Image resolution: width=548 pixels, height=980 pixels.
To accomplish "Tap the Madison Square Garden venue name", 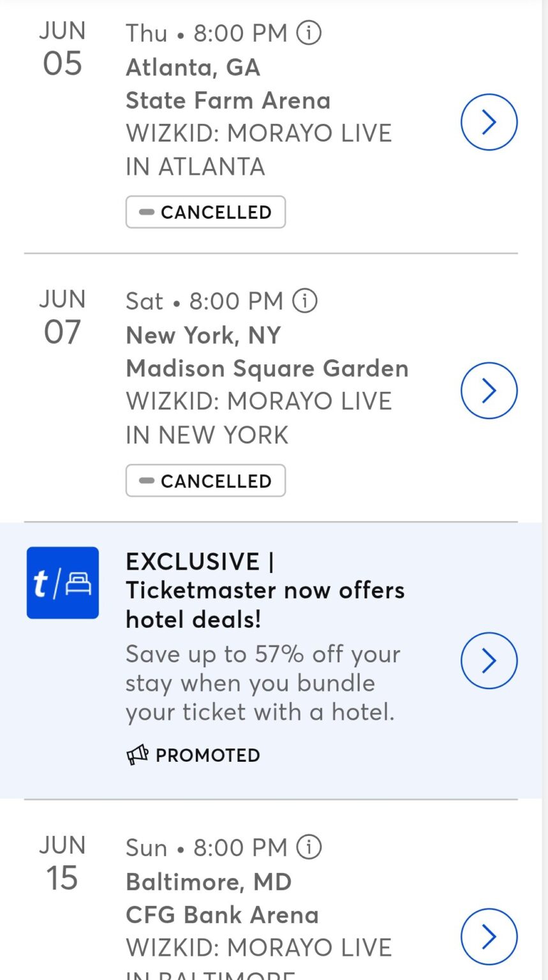I will [x=267, y=369].
